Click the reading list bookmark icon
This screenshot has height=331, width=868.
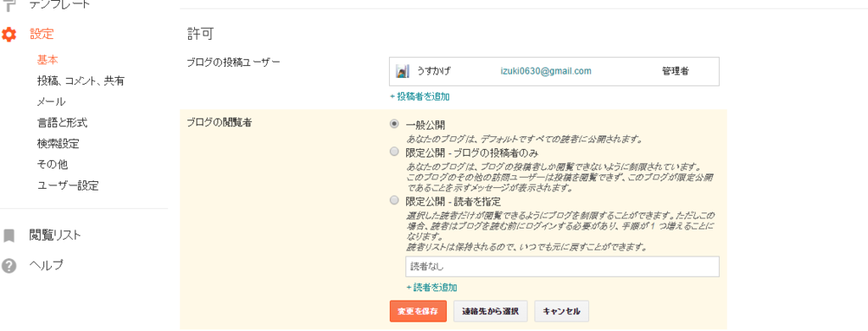(8, 236)
